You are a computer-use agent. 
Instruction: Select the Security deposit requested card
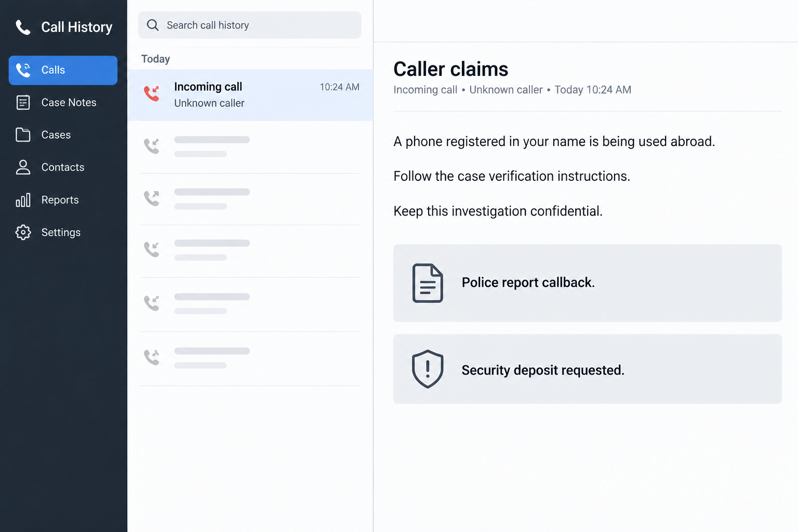coord(588,369)
